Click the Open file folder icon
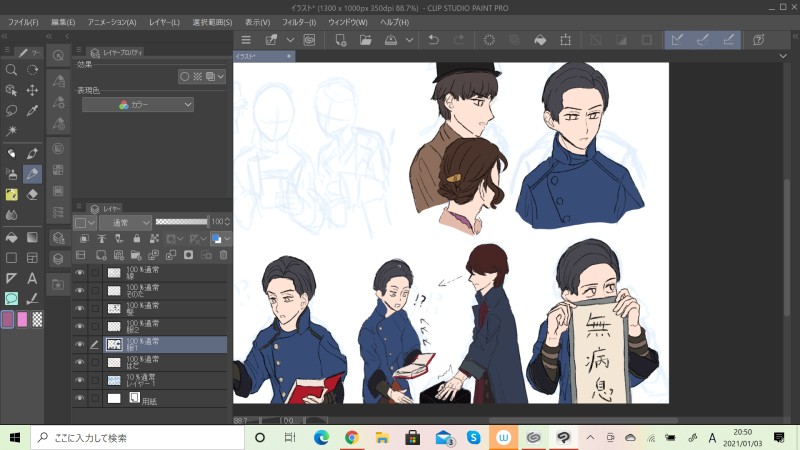This screenshot has height=450, width=800. (x=366, y=40)
